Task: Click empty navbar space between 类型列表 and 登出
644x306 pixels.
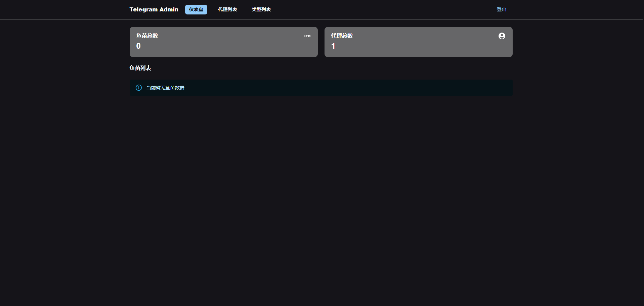Action: tap(383, 9)
